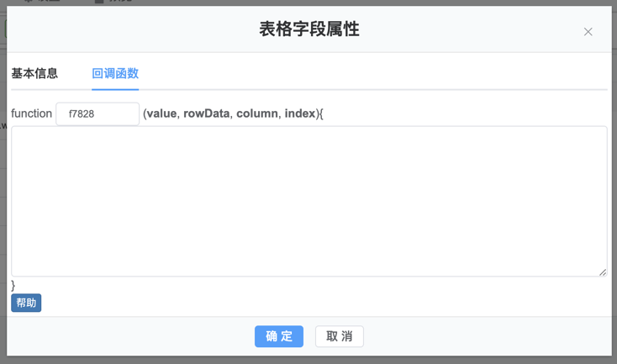Click the dimmed backdrop below the dialog
The width and height of the screenshot is (617, 364).
(x=308, y=360)
